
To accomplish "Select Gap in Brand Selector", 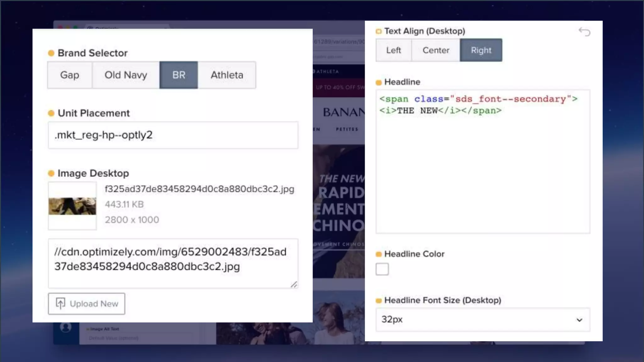I will pyautogui.click(x=69, y=75).
